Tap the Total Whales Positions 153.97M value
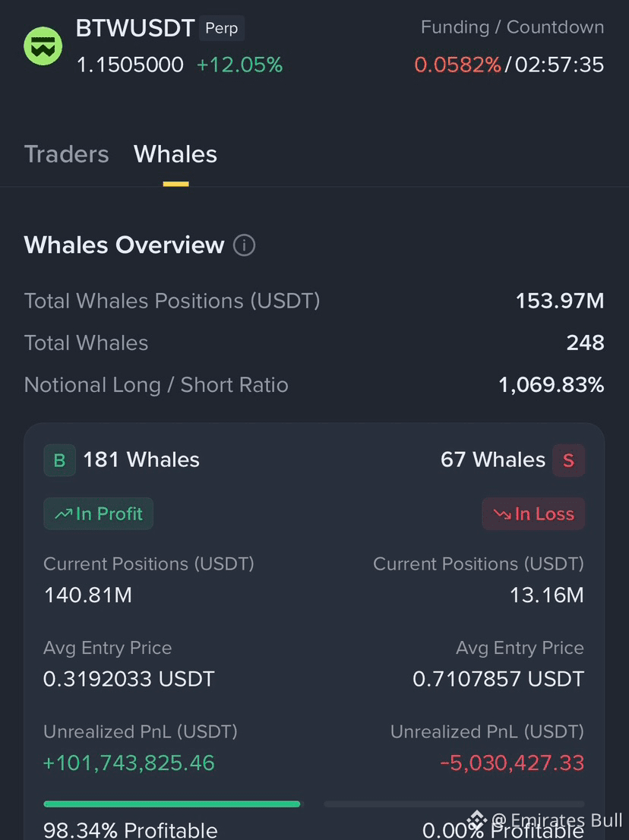This screenshot has height=840, width=629. coord(560,301)
